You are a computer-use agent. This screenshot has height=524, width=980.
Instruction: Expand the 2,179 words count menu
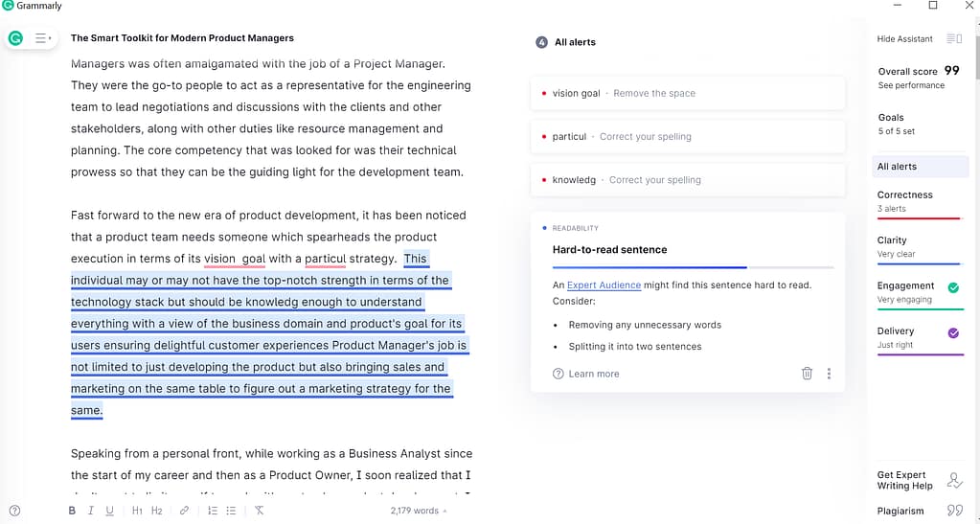[x=418, y=511]
